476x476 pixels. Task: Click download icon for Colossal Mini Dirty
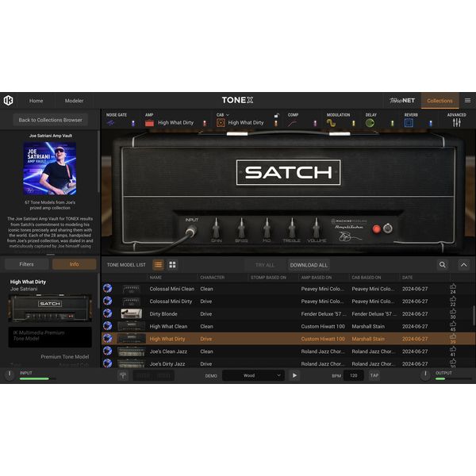tap(107, 301)
